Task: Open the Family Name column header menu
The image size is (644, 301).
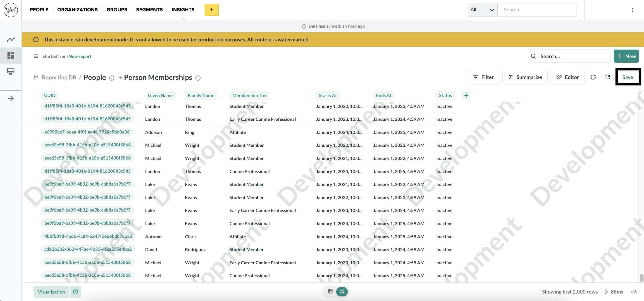Action: pyautogui.click(x=201, y=96)
